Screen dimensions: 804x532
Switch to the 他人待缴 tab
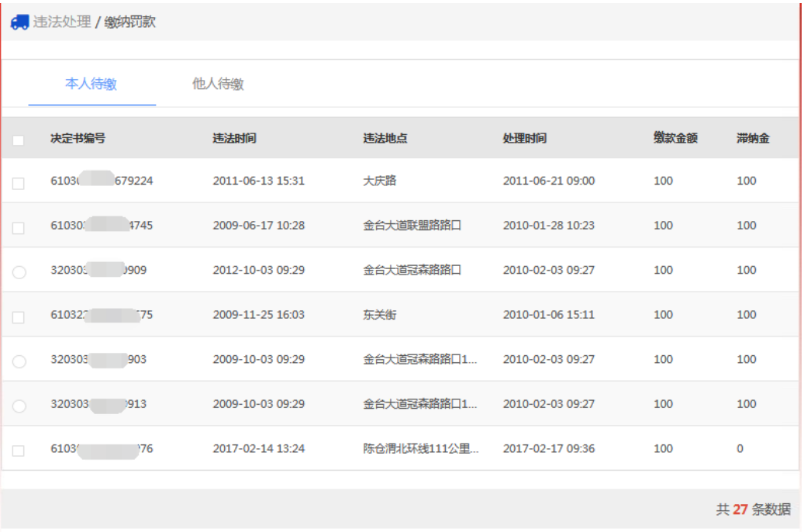pos(218,84)
